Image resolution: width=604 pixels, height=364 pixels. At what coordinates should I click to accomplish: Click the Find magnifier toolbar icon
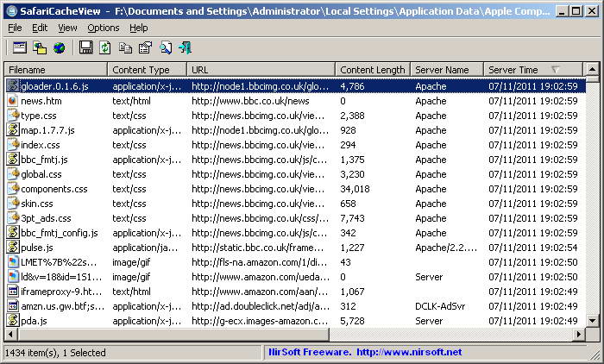[165, 47]
